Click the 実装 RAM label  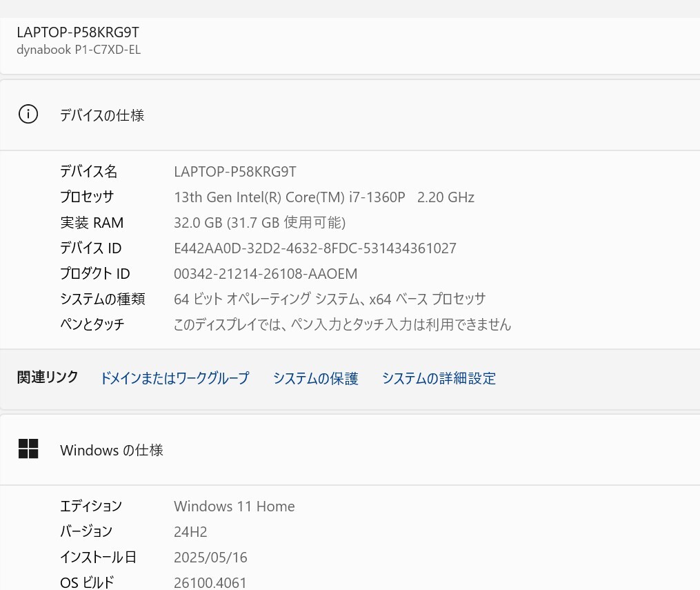(92, 222)
